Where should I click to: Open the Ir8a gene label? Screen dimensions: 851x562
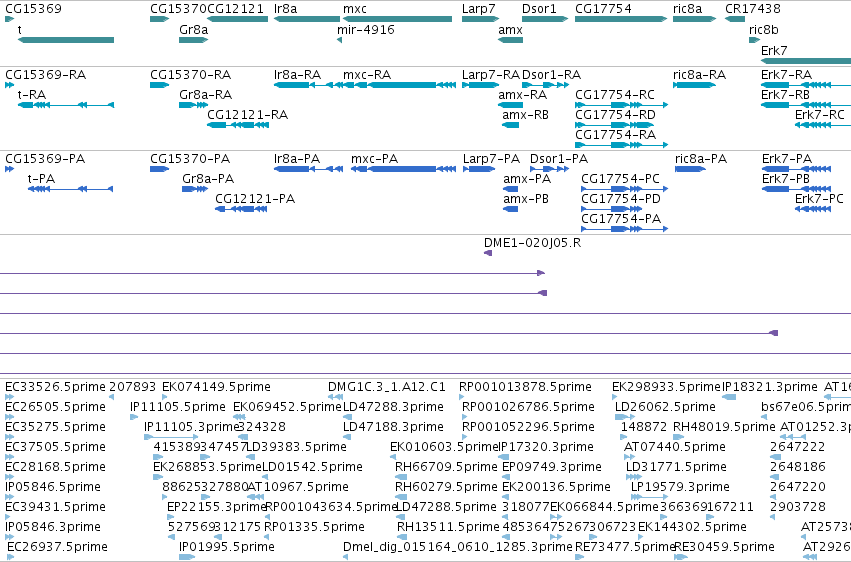click(285, 9)
